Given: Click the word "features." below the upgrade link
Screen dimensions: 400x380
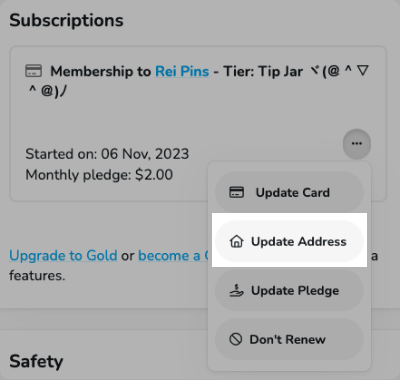Looking at the screenshot, I should point(37,276).
